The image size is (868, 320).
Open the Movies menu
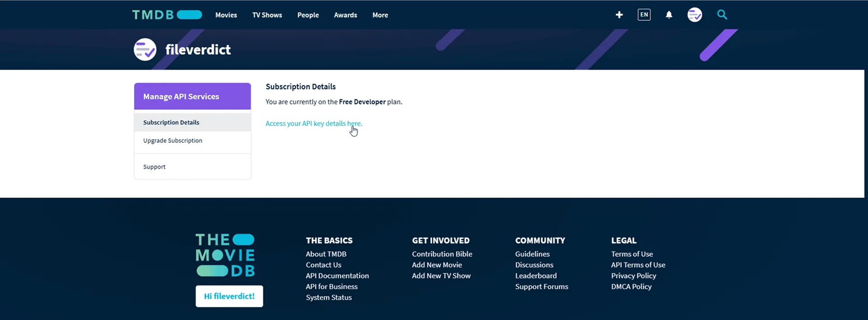pyautogui.click(x=226, y=15)
